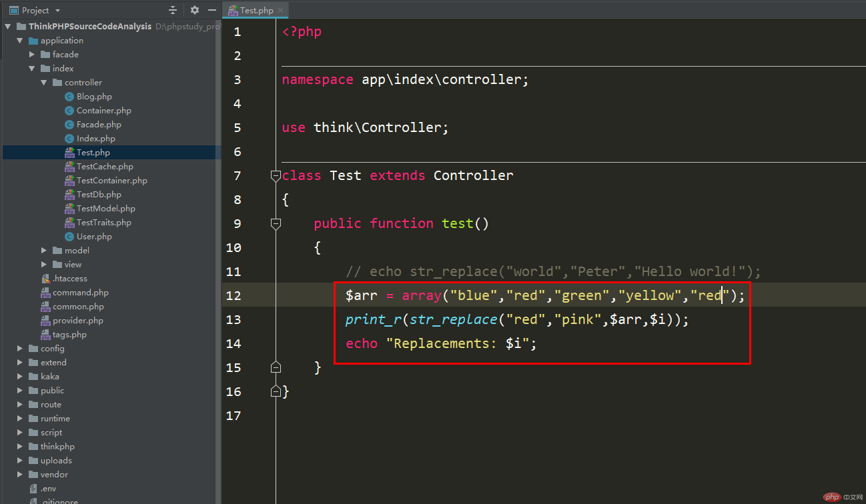Toggle fold marker at line 15 closing brace
This screenshot has width=866, height=504.
276,367
